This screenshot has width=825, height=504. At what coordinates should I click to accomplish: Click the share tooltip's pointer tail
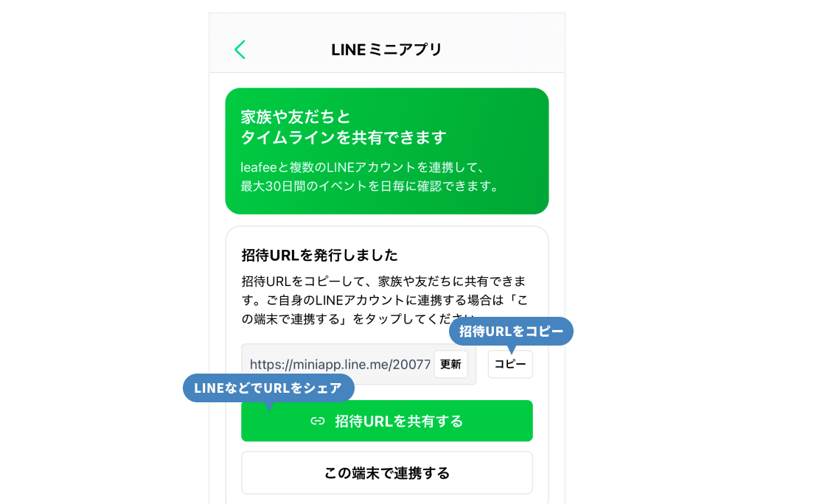(269, 406)
